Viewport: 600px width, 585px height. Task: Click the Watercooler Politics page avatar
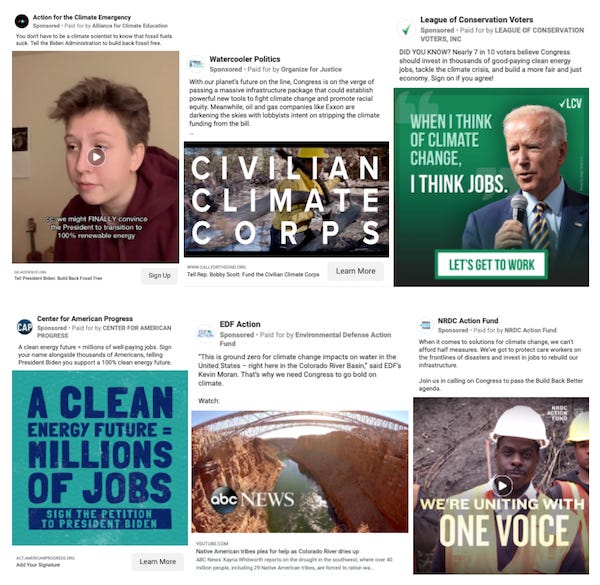tap(196, 64)
